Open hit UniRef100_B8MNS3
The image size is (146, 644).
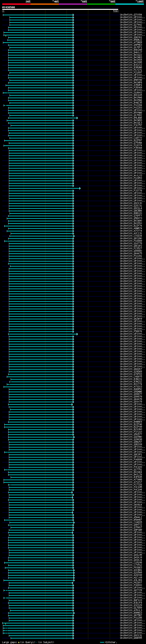(x=131, y=613)
